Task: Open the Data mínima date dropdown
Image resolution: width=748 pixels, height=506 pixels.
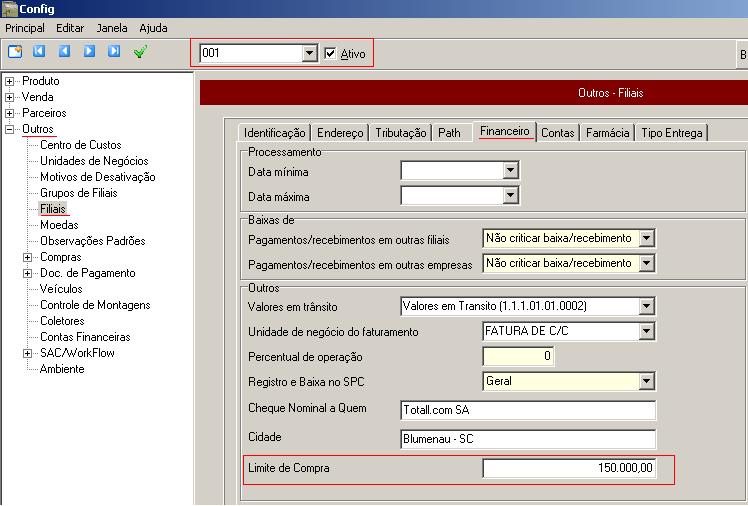Action: pyautogui.click(x=510, y=170)
